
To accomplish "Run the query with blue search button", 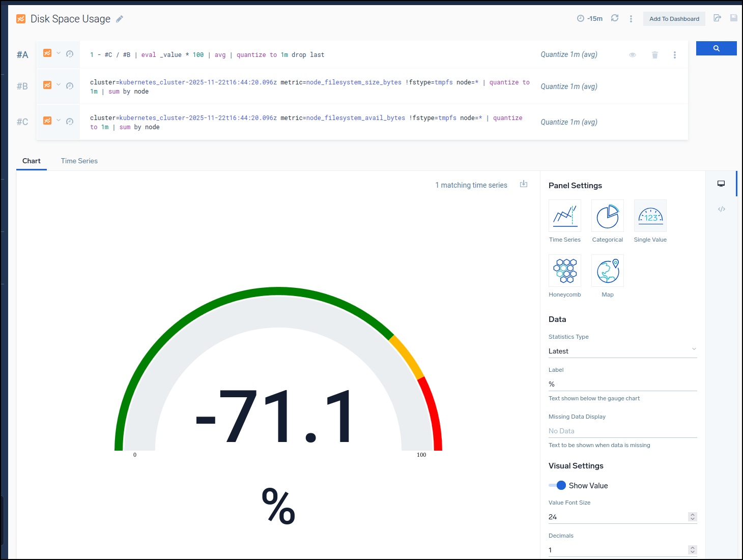I will click(716, 48).
